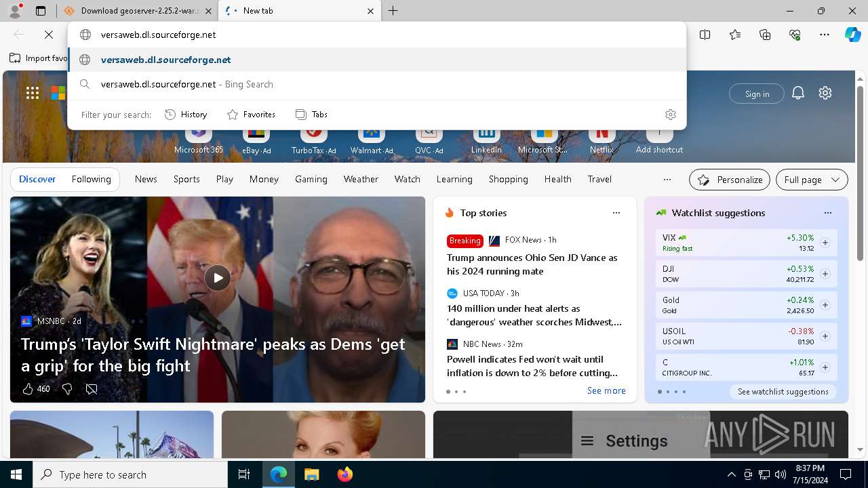
Task: Open page settings gear icon
Action: 825,94
